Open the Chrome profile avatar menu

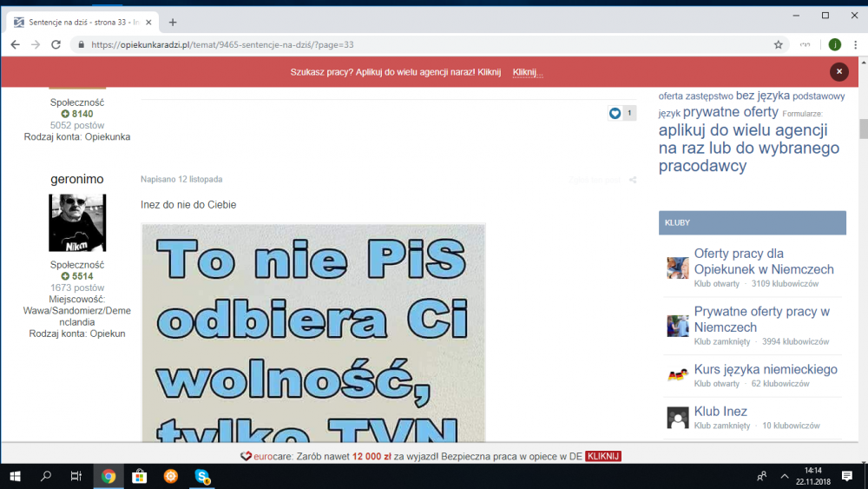point(834,44)
